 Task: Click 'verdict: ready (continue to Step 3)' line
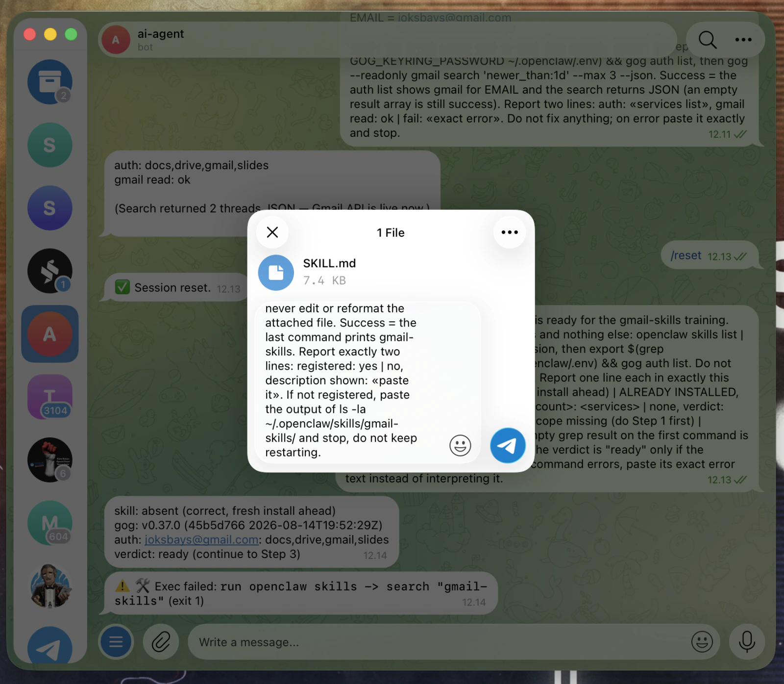point(207,554)
